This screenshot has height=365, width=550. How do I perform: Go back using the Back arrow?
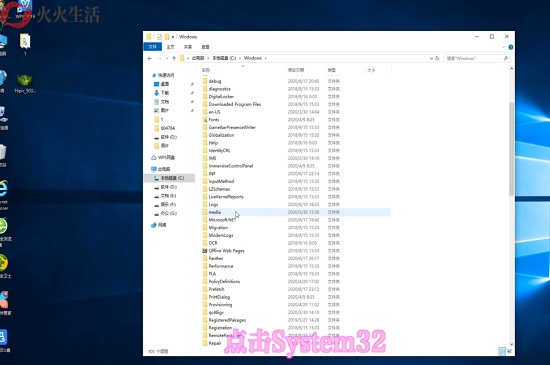150,58
